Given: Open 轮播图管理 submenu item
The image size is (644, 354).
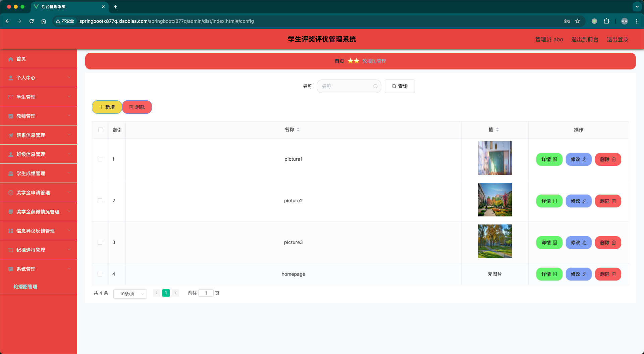Looking at the screenshot, I should (25, 287).
